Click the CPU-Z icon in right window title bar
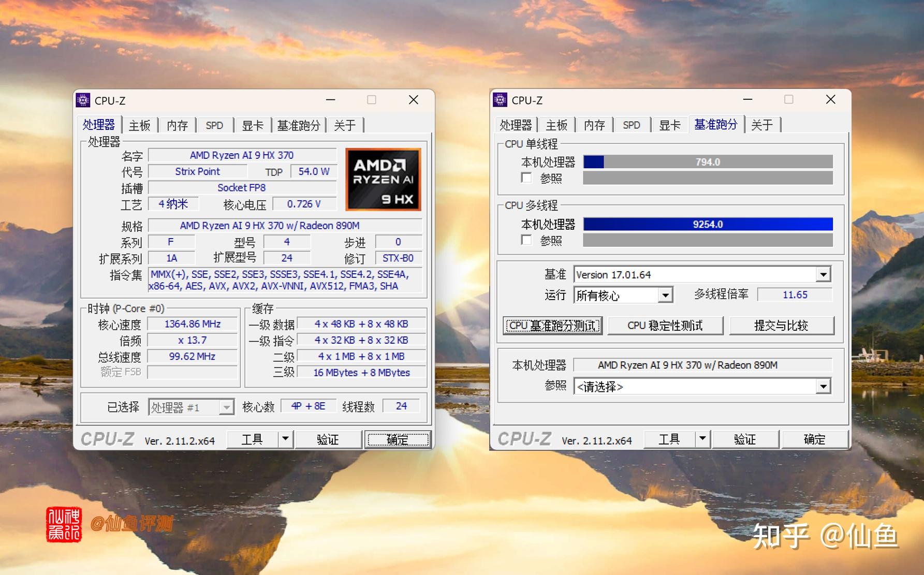The height and width of the screenshot is (575, 924). (500, 100)
